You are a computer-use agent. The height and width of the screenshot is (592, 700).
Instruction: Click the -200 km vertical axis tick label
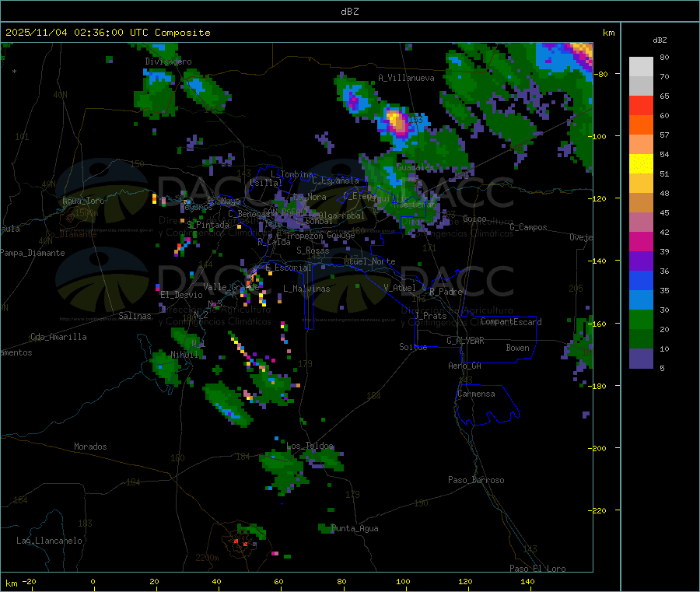(x=598, y=448)
